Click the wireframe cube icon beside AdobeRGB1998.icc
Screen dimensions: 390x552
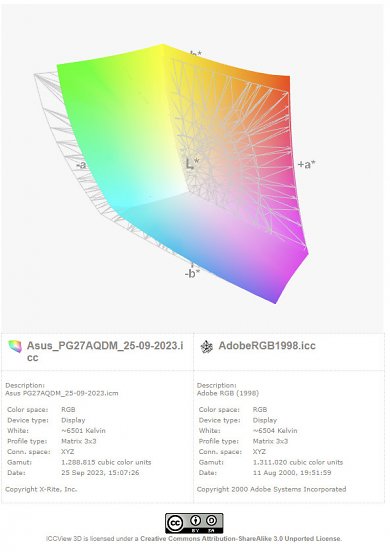coord(206,347)
